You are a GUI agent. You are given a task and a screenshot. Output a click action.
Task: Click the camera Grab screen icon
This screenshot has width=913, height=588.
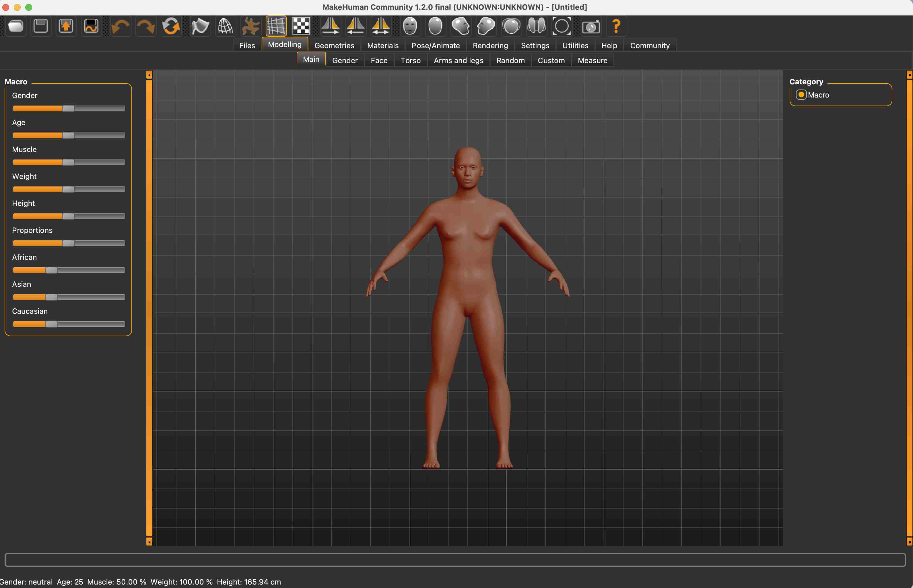(x=591, y=26)
